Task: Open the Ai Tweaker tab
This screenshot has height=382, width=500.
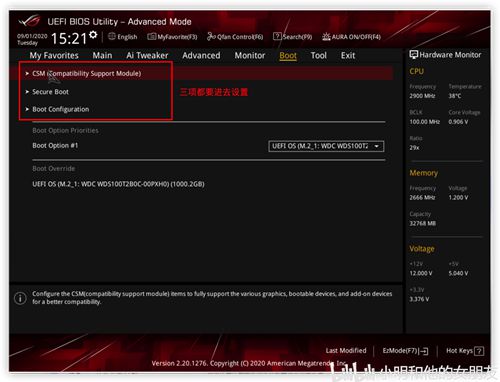Action: (x=147, y=55)
